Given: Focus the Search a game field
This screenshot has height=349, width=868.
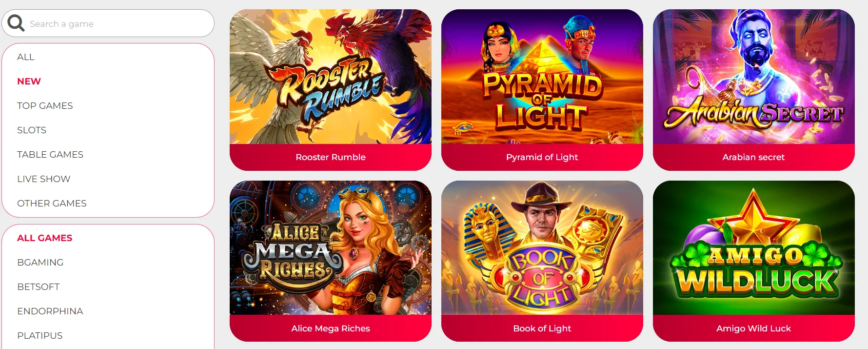Looking at the screenshot, I should click(108, 23).
